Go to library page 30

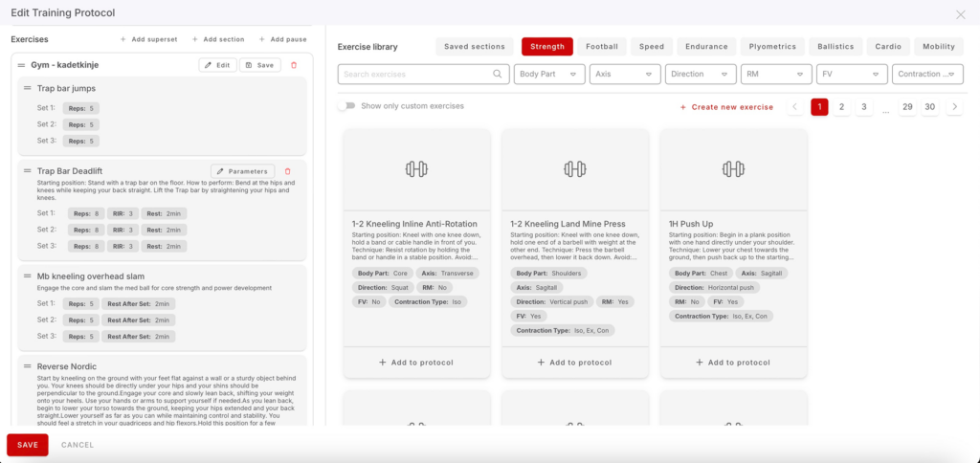(x=930, y=107)
